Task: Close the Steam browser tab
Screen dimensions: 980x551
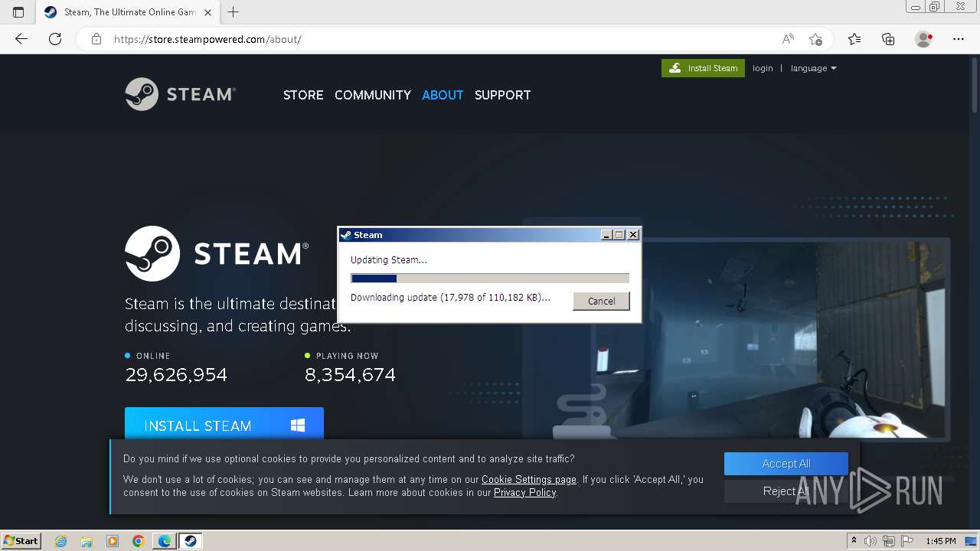Action: point(207,12)
